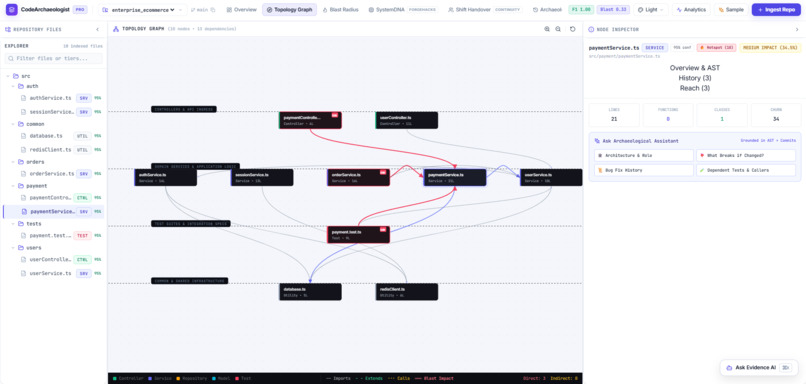Click the zoom out magnifier icon
This screenshot has height=384, width=806.
[x=558, y=29]
